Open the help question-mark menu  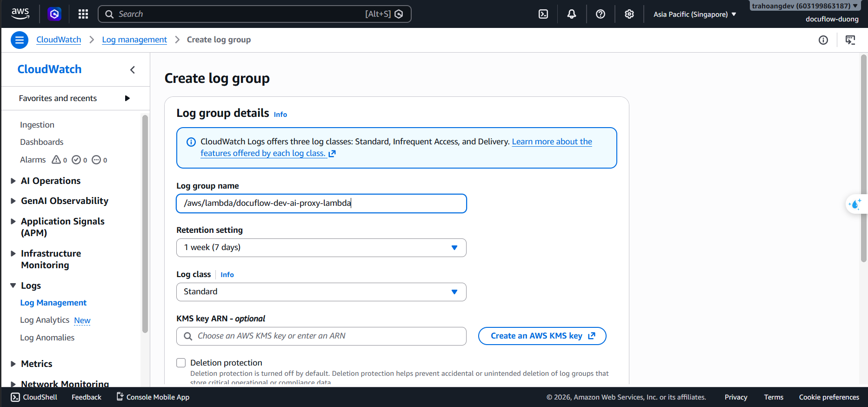(601, 14)
